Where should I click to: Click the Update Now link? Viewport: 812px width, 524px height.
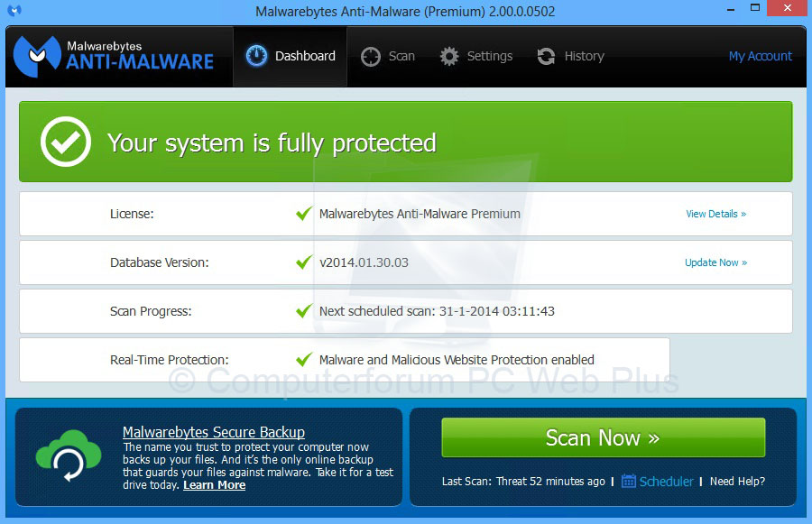[x=715, y=262]
